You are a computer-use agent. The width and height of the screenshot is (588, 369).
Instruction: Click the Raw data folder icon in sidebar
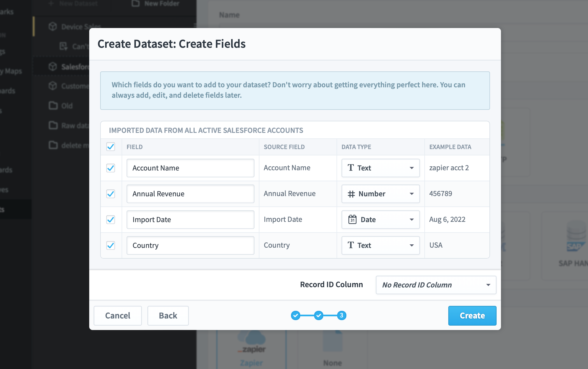pos(53,125)
